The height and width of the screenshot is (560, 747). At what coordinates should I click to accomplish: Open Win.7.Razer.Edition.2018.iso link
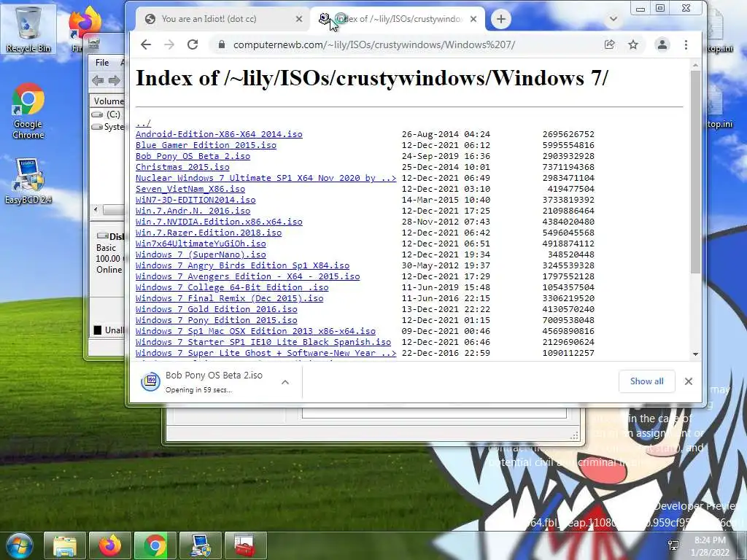pos(209,233)
